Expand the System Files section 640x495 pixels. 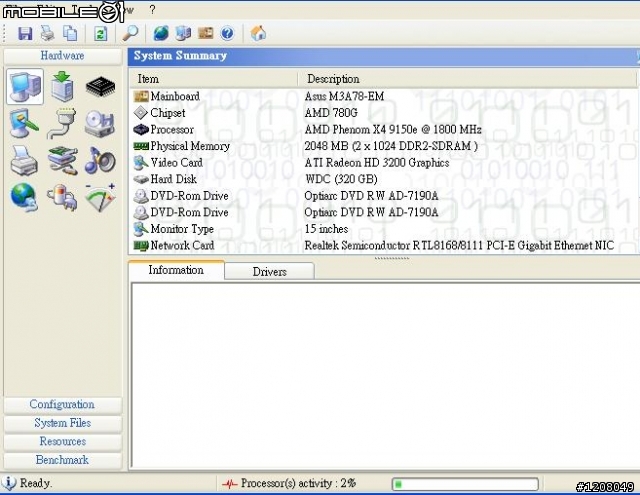tap(62, 423)
